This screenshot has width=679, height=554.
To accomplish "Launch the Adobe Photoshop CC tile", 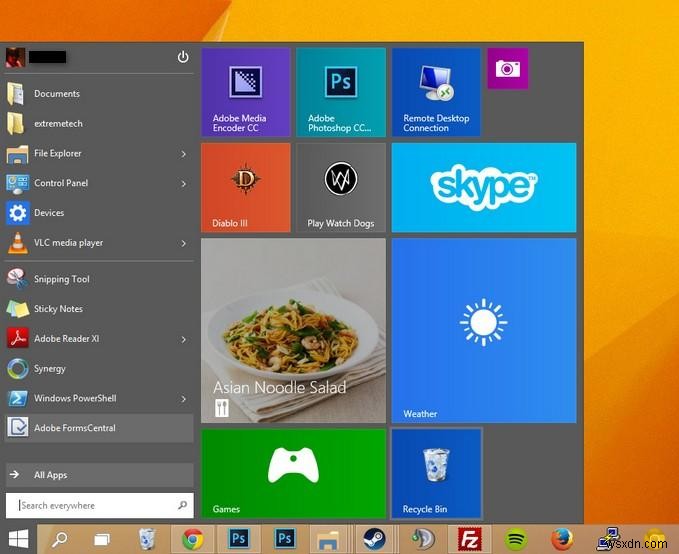I will [x=341, y=92].
